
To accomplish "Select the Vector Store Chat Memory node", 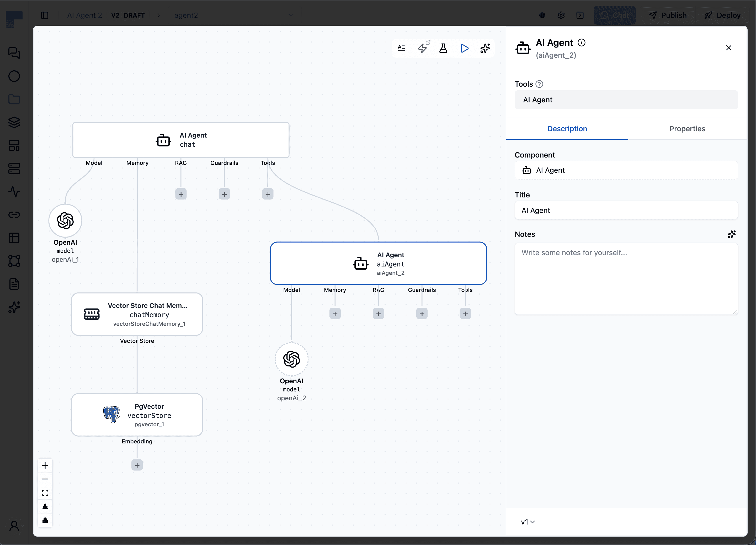I will point(137,314).
